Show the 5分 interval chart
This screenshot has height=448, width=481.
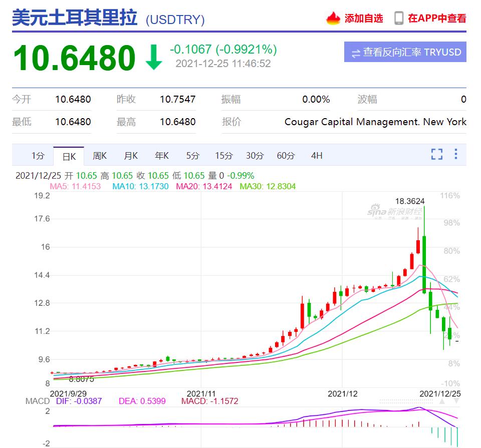coord(193,156)
